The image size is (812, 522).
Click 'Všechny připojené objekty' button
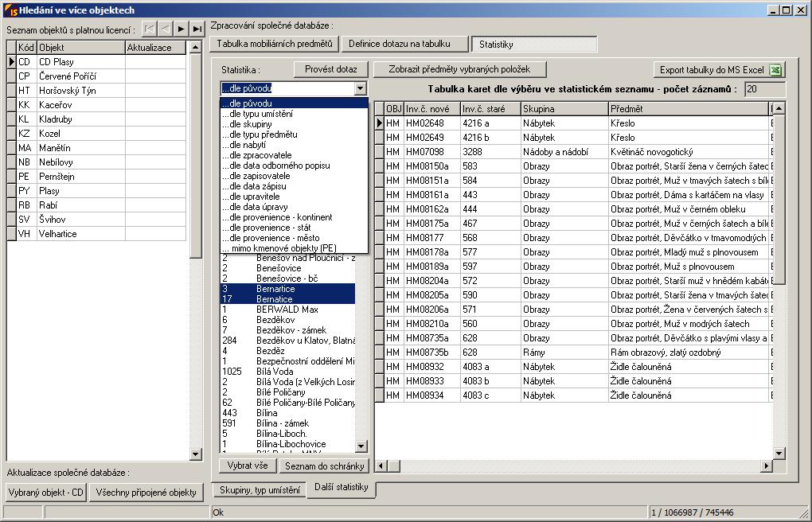pyautogui.click(x=146, y=493)
